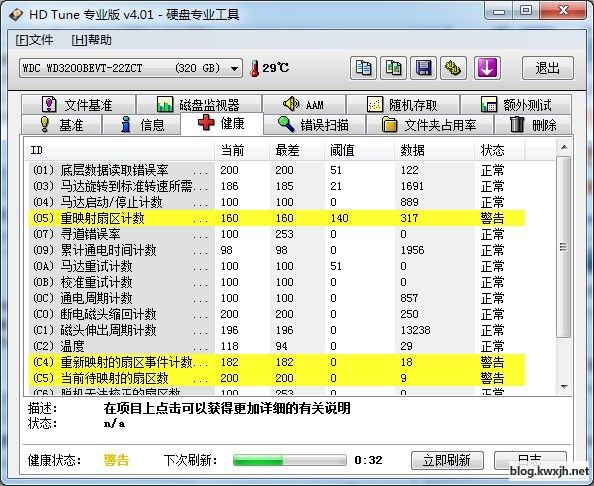Close the HD Tune window
This screenshot has height=486, width=594.
pos(563,11)
